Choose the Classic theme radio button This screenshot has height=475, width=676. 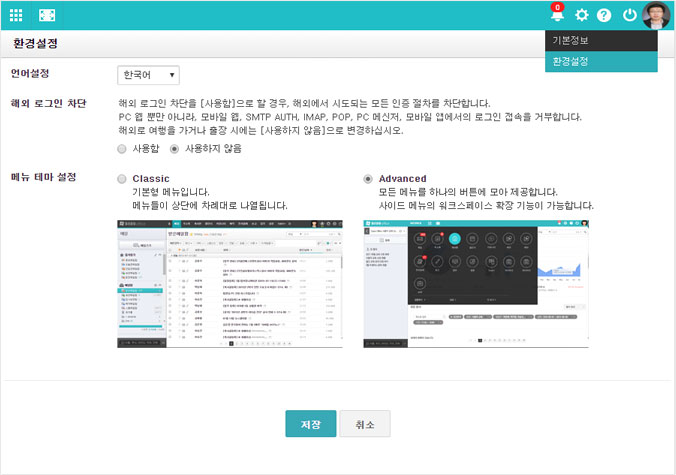(x=122, y=178)
